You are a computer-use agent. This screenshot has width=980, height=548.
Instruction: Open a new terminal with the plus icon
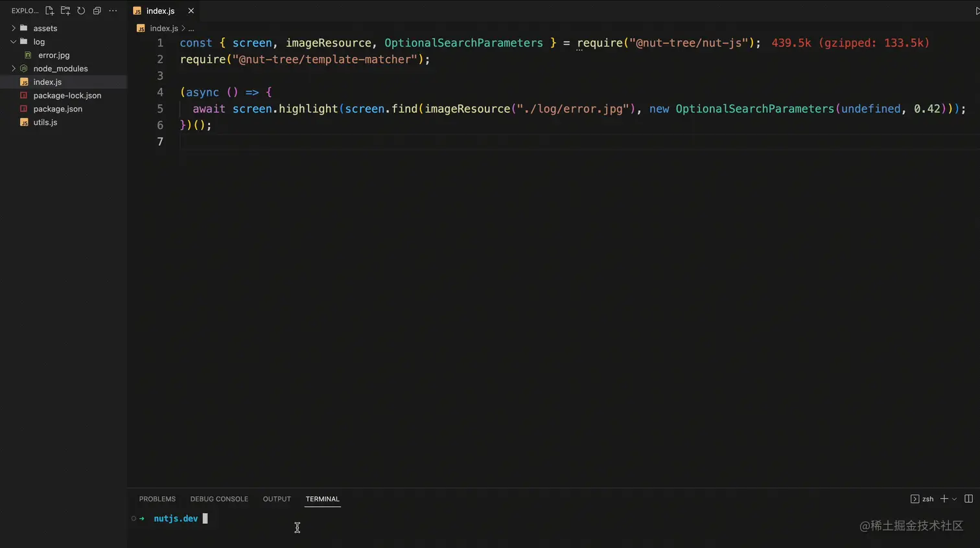tap(944, 499)
